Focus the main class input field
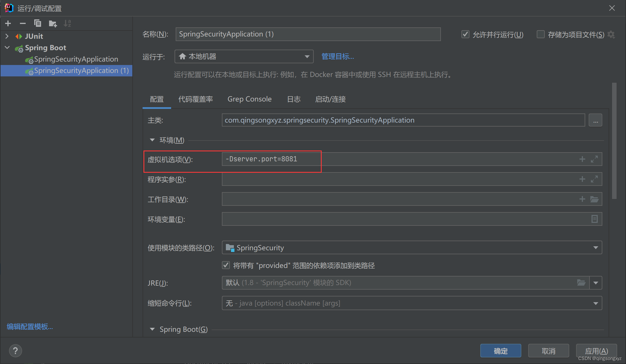 403,120
